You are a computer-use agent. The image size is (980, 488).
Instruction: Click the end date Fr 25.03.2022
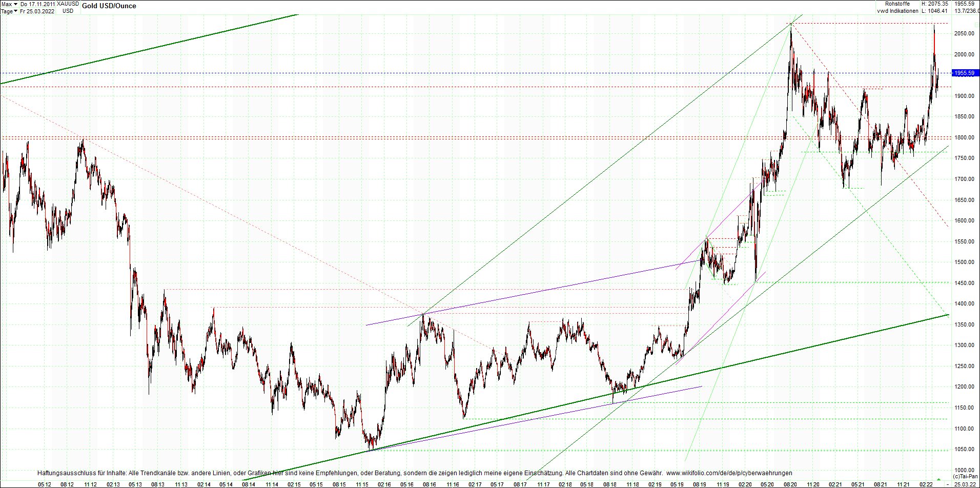tap(37, 11)
